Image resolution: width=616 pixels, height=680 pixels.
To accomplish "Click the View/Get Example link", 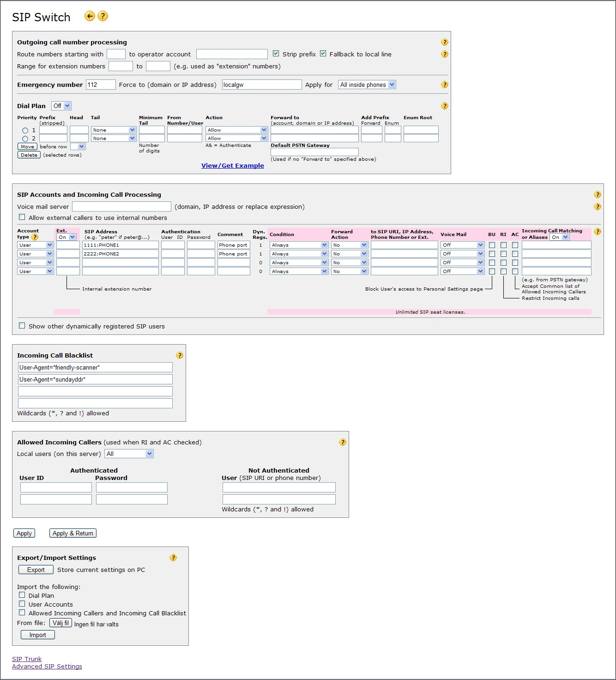I will (x=232, y=165).
